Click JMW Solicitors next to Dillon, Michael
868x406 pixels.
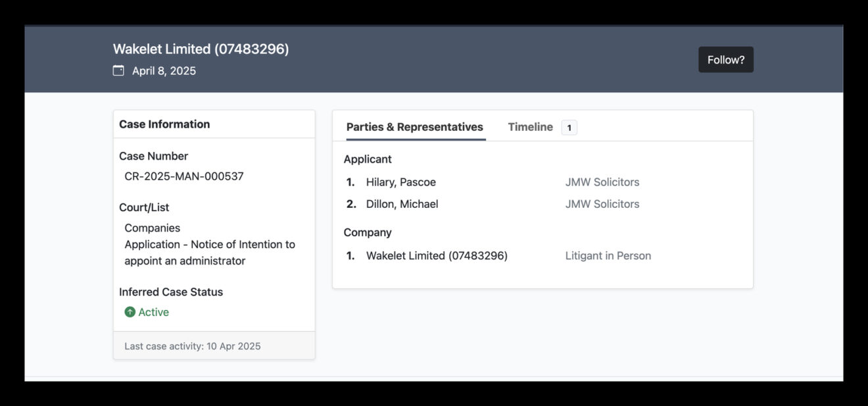pyautogui.click(x=602, y=204)
